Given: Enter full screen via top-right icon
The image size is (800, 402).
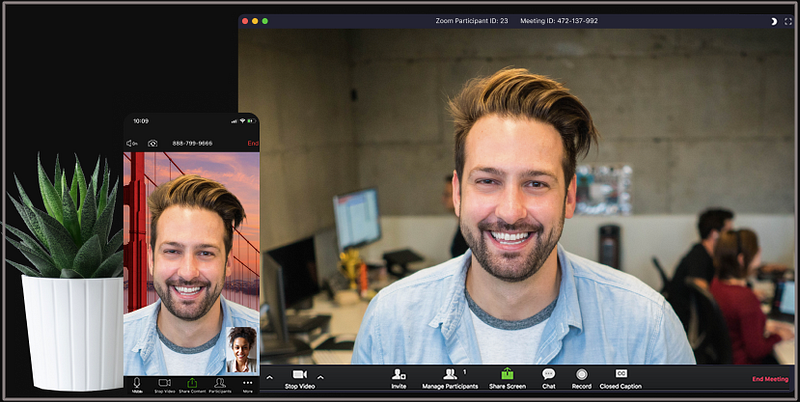Looking at the screenshot, I should point(788,21).
